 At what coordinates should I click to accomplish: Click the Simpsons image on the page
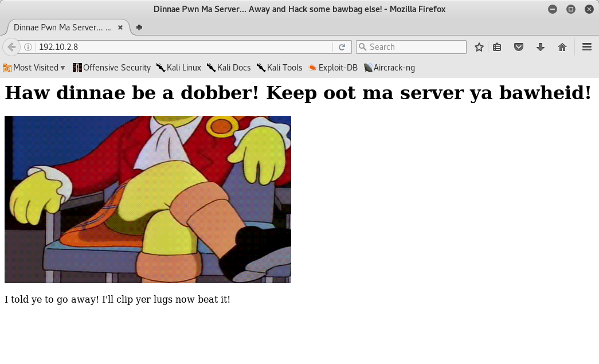tap(147, 199)
